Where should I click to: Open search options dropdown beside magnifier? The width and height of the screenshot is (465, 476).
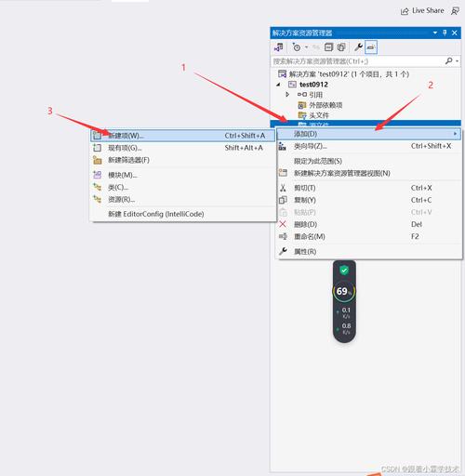[x=457, y=61]
